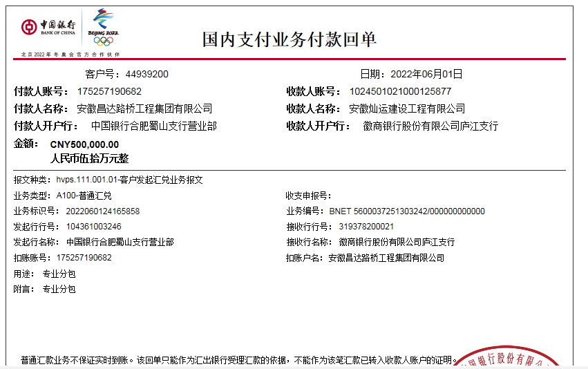
Task: Select business number starting with BNET
Action: tap(406, 211)
